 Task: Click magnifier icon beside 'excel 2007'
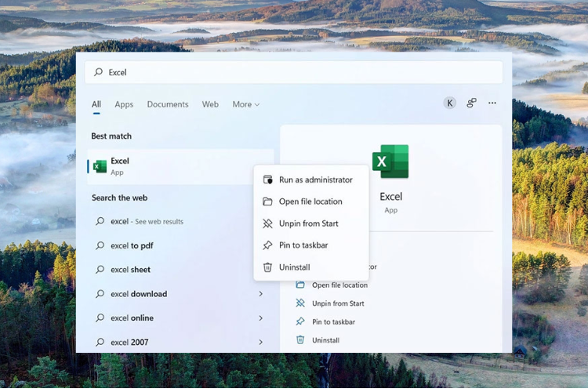click(100, 342)
